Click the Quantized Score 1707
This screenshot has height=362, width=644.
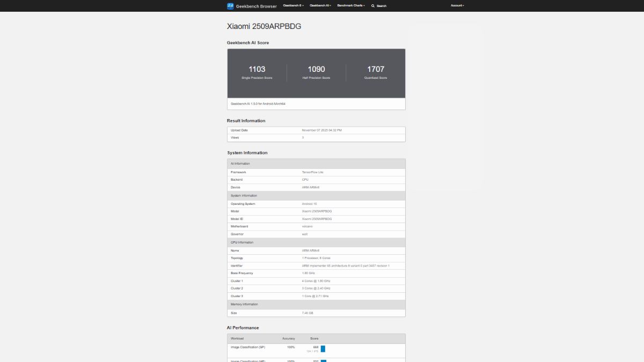click(376, 69)
